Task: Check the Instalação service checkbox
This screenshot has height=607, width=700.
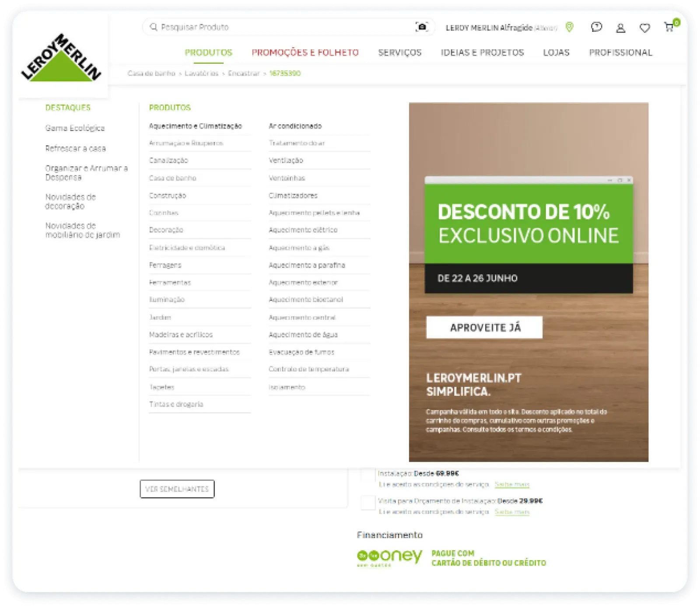Action: click(368, 475)
